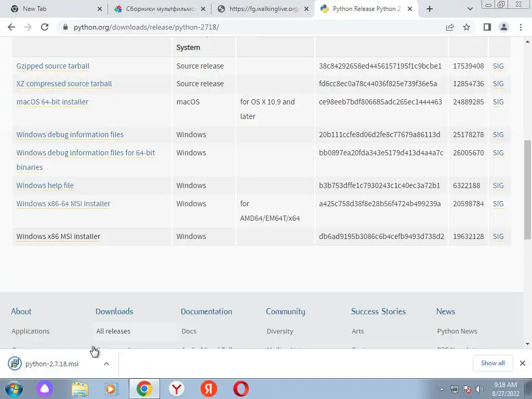Open SIG for Windows x86-64 MSI installer
Image resolution: width=532 pixels, height=399 pixels.
pyautogui.click(x=498, y=204)
